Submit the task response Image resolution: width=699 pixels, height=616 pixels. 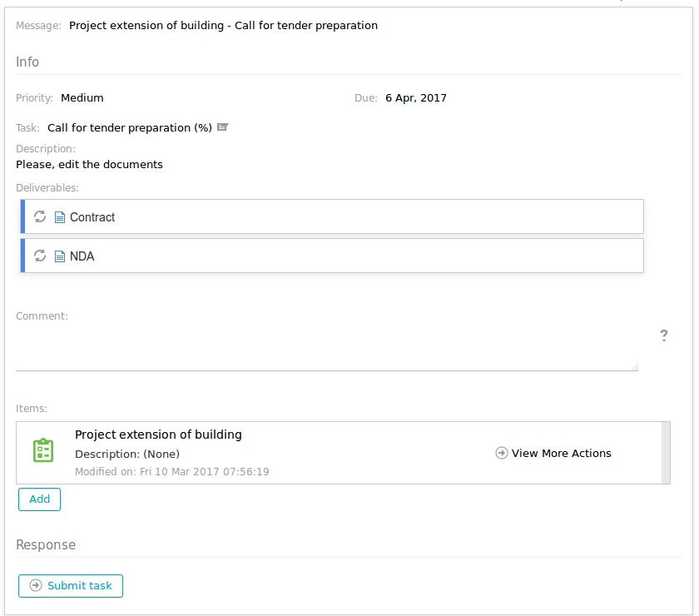71,586
